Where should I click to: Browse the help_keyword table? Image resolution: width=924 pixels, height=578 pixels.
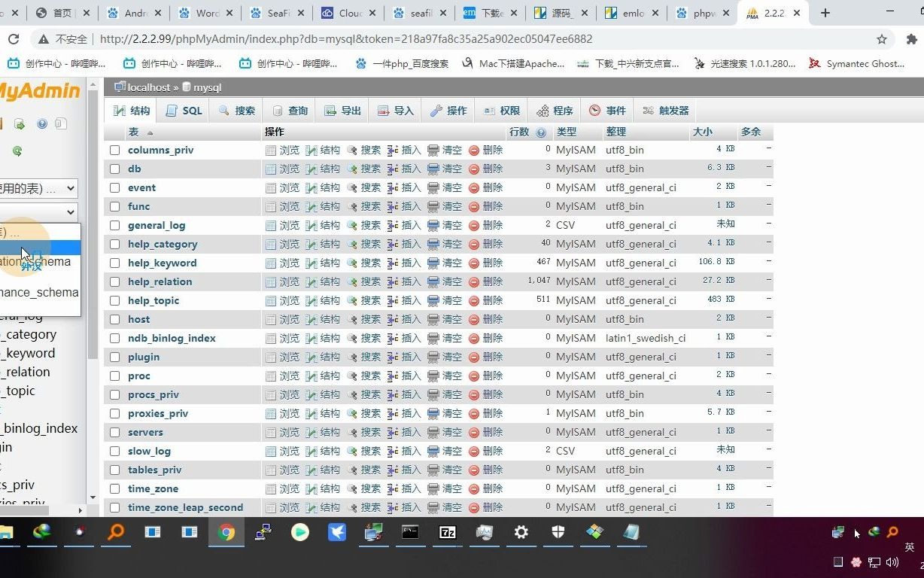[x=282, y=263]
